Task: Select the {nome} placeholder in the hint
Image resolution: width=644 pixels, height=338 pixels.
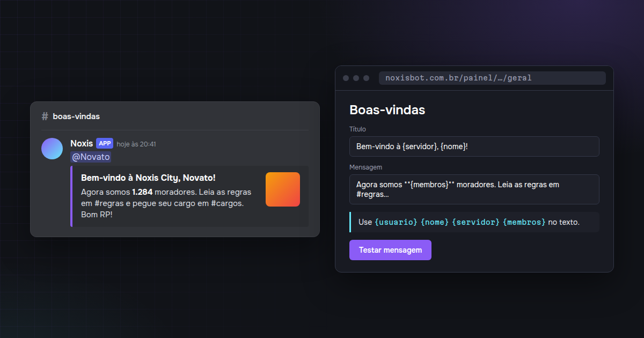Action: (435, 222)
